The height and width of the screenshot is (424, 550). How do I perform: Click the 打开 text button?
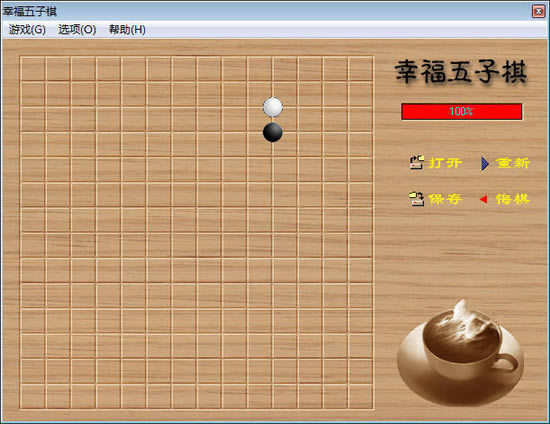pyautogui.click(x=445, y=163)
